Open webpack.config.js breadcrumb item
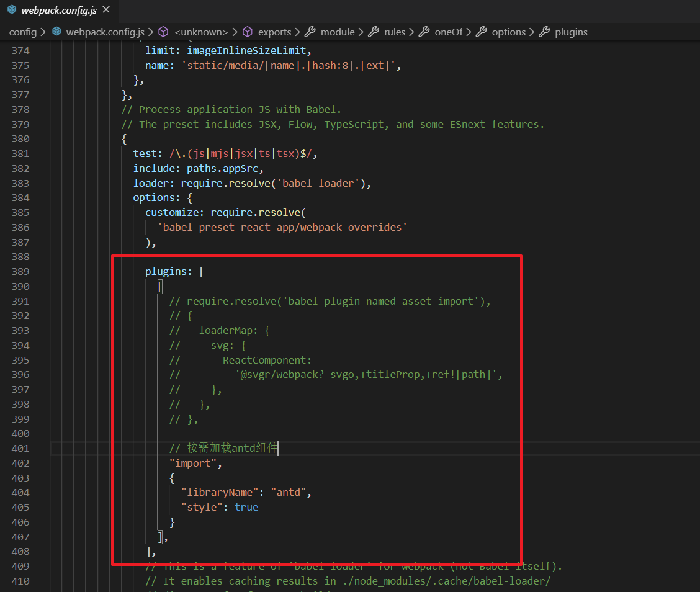The image size is (700, 592). tap(105, 32)
